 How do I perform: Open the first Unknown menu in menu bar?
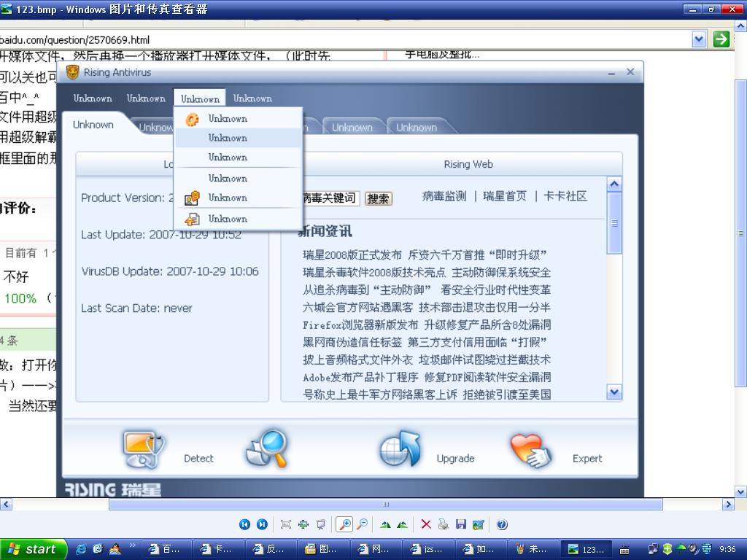click(x=93, y=98)
